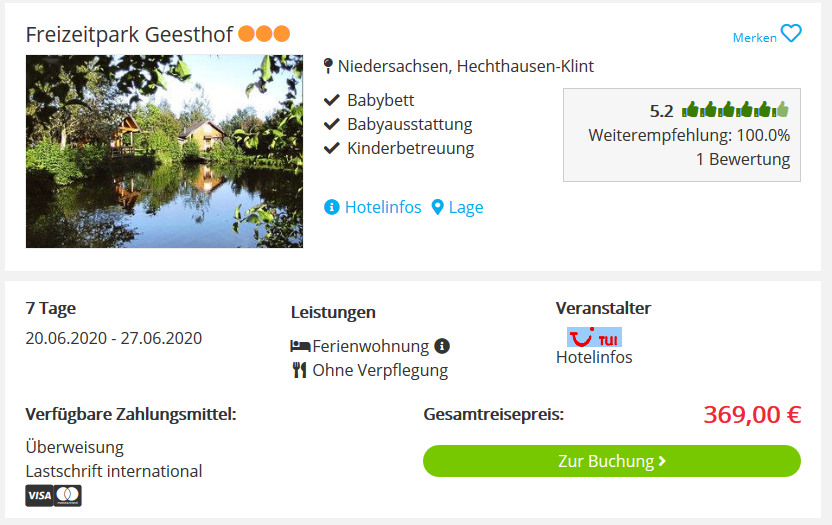Click the blue Hotelinfos info icon

[x=332, y=207]
